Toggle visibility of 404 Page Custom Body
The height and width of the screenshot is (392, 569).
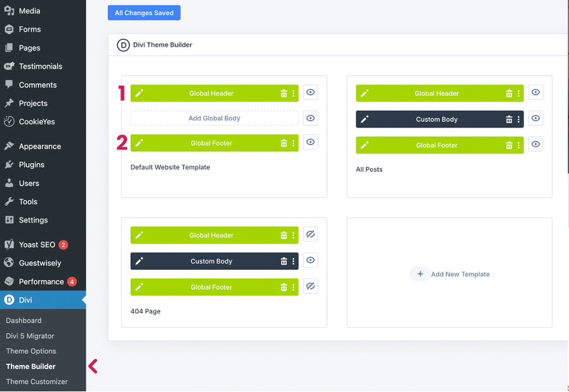(310, 260)
